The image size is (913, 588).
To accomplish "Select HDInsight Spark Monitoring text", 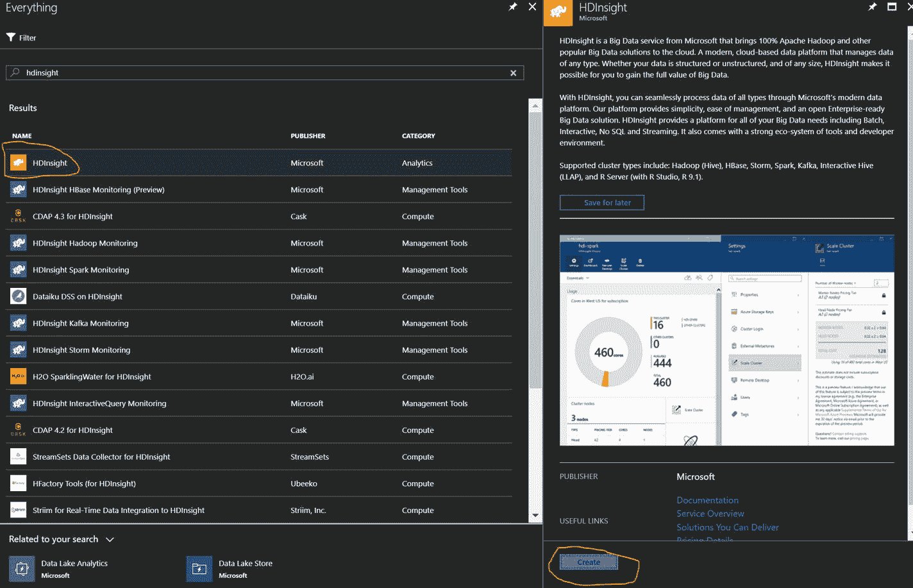I will pyautogui.click(x=81, y=270).
